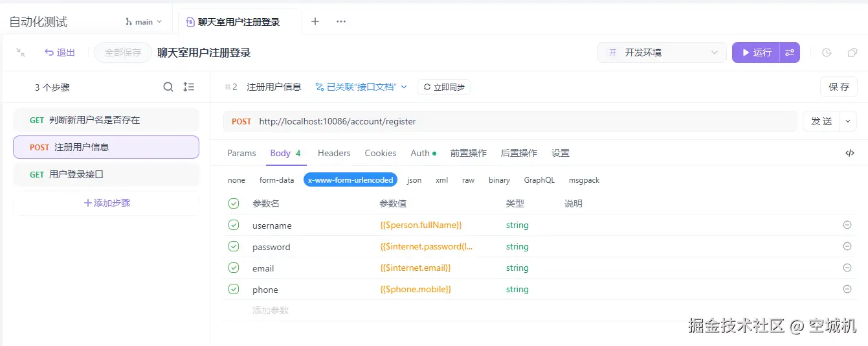Click the 全部保存 button

pyautogui.click(x=123, y=52)
